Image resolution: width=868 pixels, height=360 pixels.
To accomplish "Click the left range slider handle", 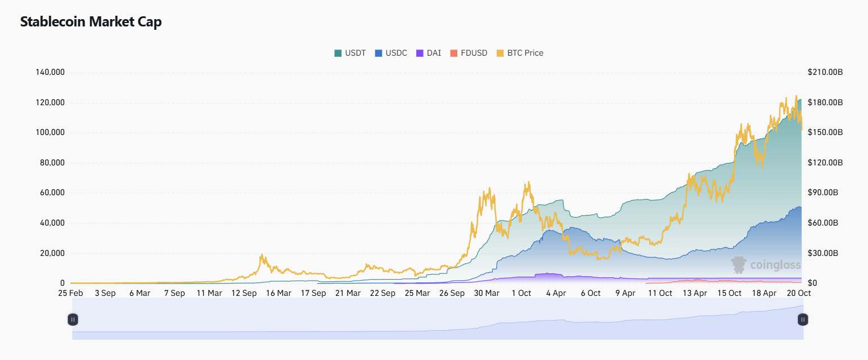I will tap(73, 319).
